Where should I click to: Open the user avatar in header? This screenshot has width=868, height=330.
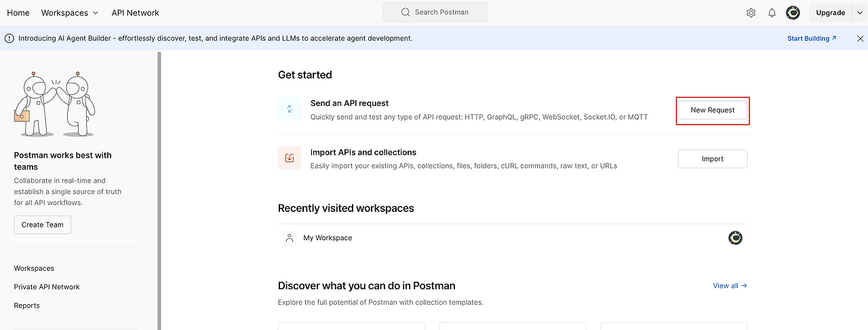pyautogui.click(x=793, y=13)
